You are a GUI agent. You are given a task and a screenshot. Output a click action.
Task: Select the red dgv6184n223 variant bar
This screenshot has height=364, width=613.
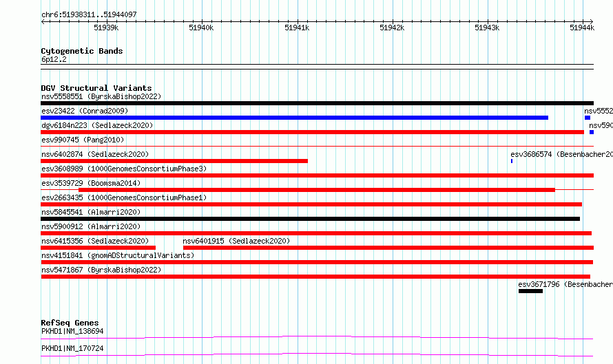click(x=313, y=132)
